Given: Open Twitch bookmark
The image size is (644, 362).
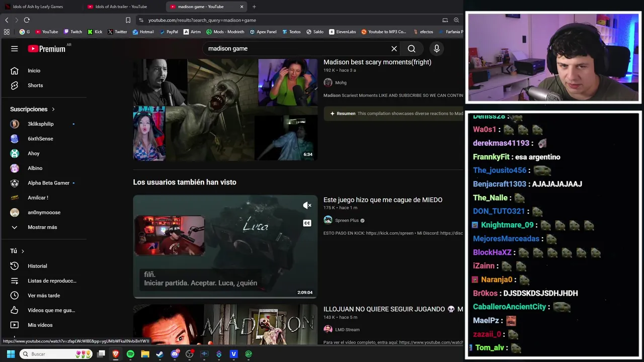Looking at the screenshot, I should pos(73,32).
